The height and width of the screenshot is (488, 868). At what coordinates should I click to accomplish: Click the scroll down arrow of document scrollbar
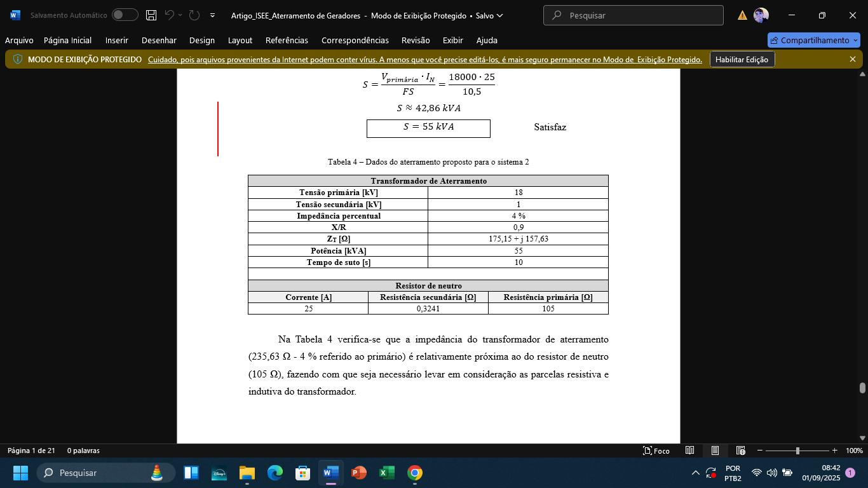click(862, 438)
